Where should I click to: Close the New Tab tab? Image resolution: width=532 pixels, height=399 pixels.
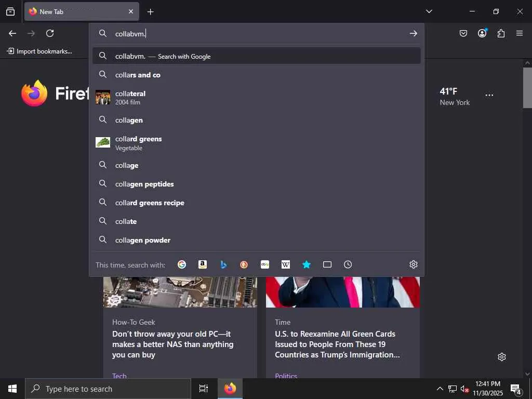point(131,11)
